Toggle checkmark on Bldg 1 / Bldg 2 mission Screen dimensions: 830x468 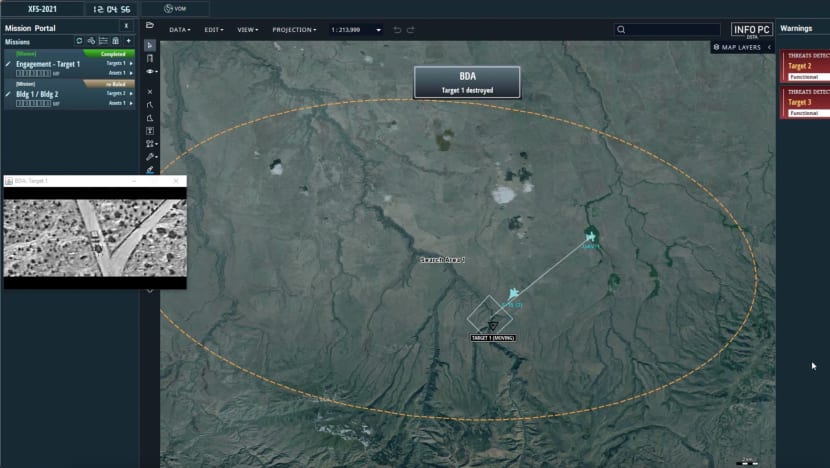click(x=8, y=94)
